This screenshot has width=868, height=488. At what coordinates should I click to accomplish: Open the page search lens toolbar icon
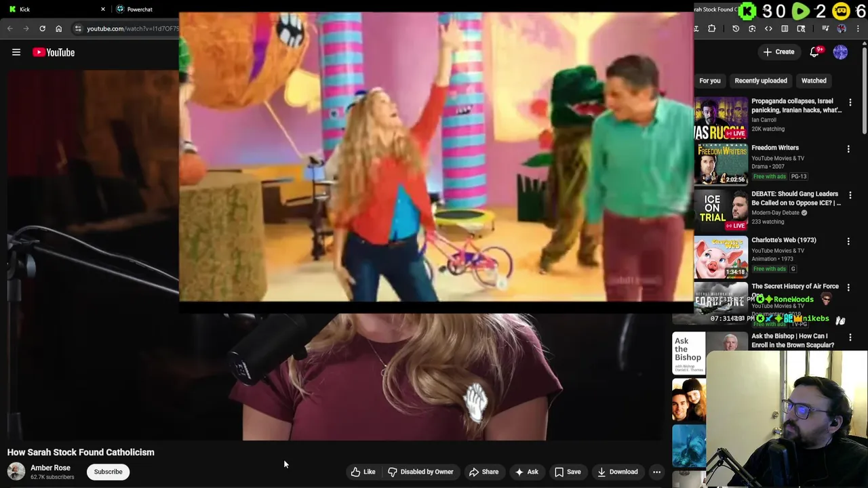click(x=801, y=28)
